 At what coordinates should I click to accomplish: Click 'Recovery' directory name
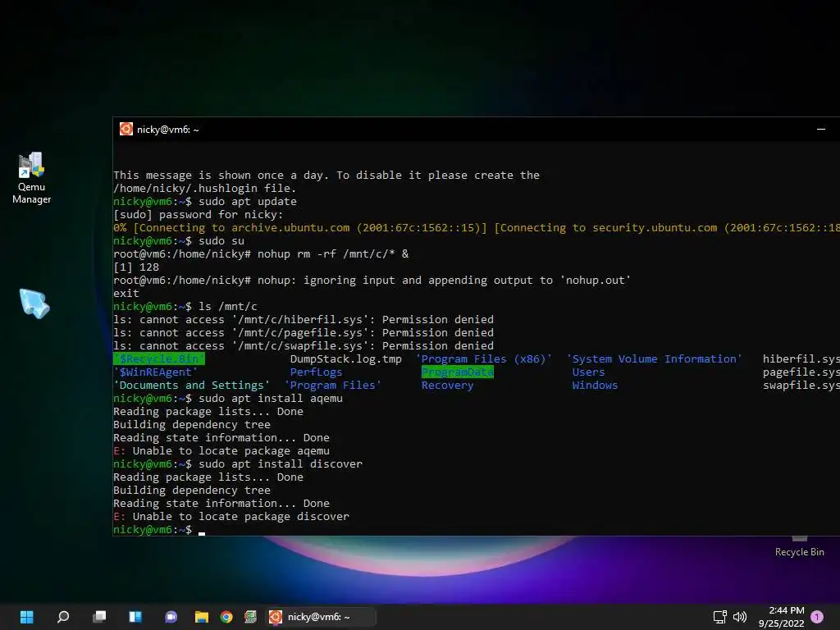(x=447, y=386)
